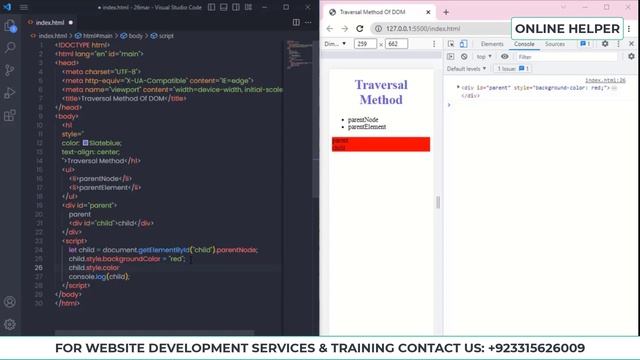This screenshot has height=360, width=640.
Task: Open the Run and Debug view
Action: point(10,93)
